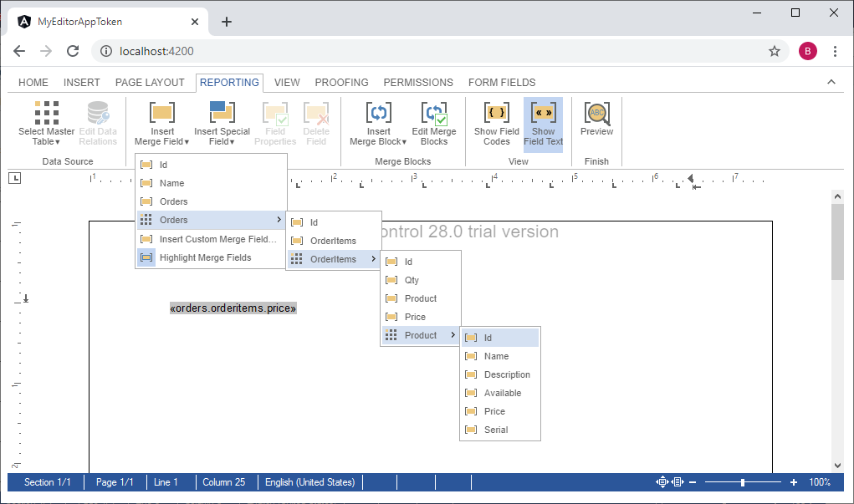854x504 pixels.
Task: Click English (United States) language indicator
Action: tap(310, 482)
